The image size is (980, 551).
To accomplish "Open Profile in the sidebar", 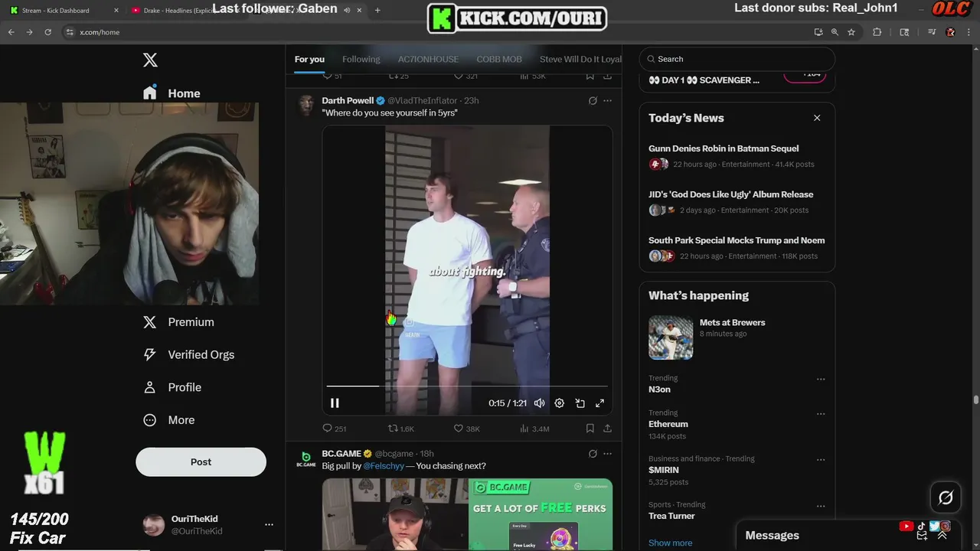I will (172, 387).
